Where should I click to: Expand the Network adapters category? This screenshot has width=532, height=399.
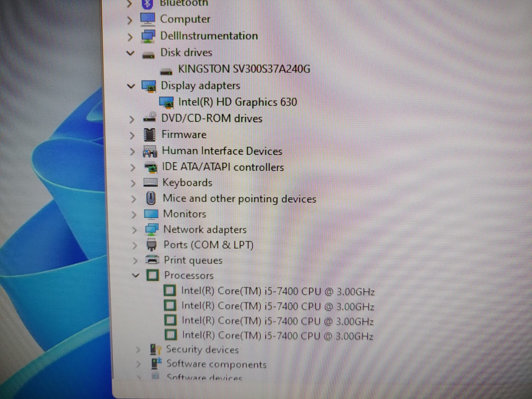tap(134, 230)
